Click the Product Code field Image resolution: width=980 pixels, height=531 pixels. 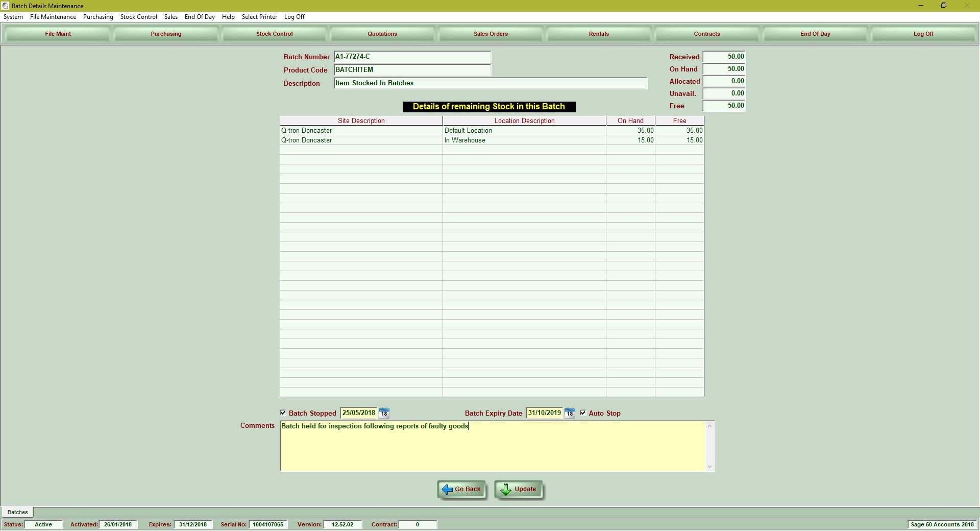click(x=412, y=70)
